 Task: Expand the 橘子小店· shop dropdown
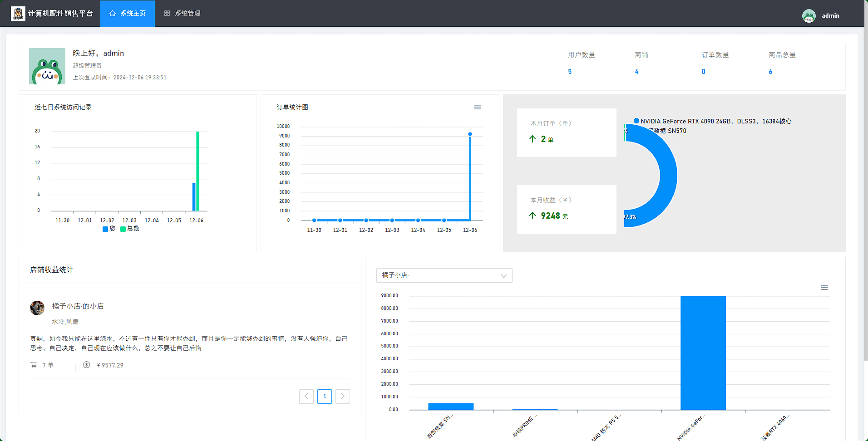[444, 275]
